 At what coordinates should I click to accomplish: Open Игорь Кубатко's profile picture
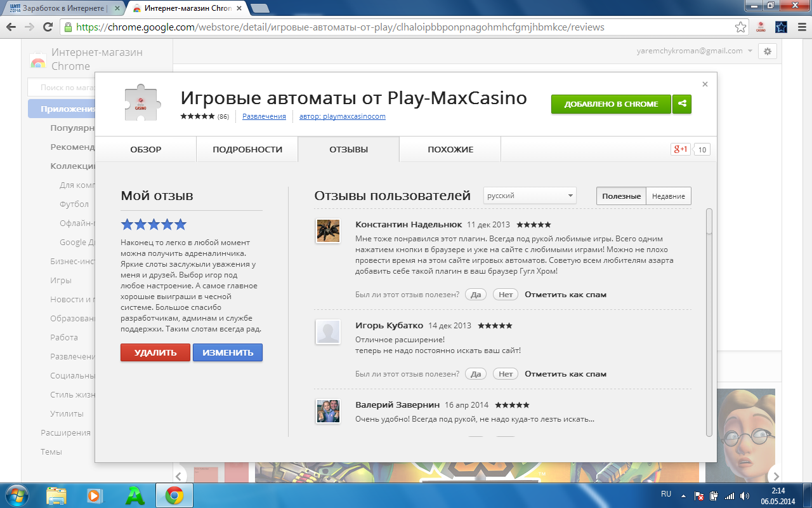(x=328, y=331)
